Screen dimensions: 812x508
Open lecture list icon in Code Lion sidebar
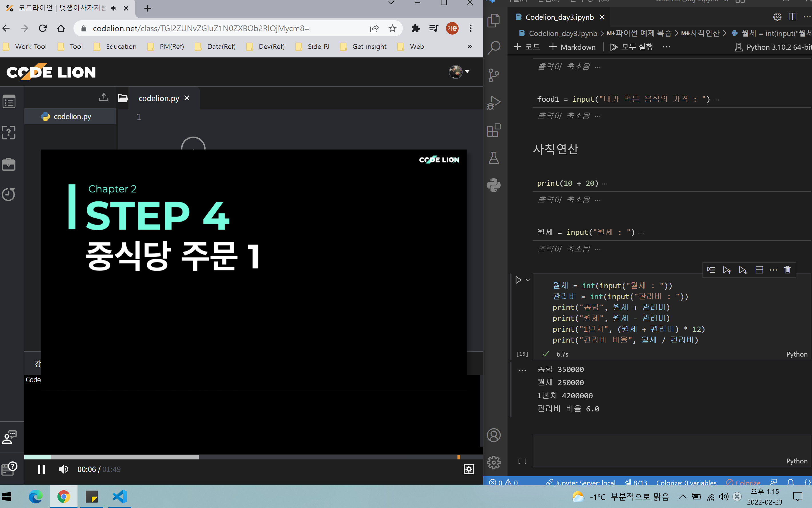9,101
